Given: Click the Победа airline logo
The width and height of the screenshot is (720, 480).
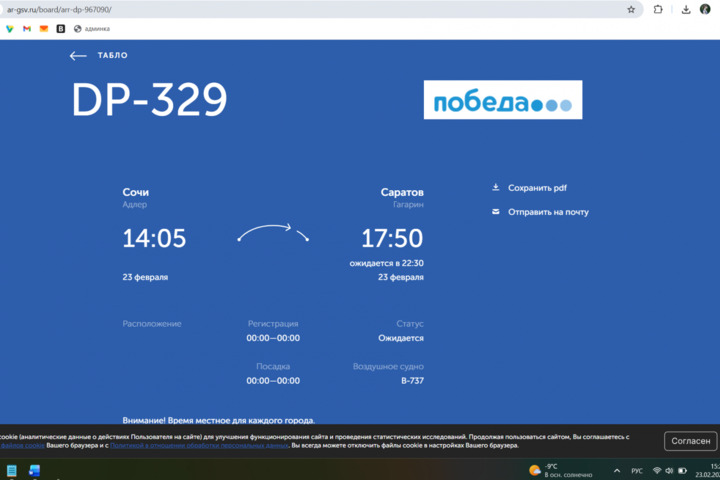Looking at the screenshot, I should [502, 100].
